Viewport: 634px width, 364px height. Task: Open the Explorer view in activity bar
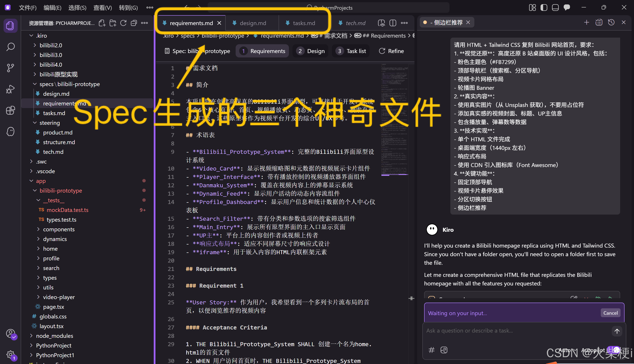click(10, 26)
